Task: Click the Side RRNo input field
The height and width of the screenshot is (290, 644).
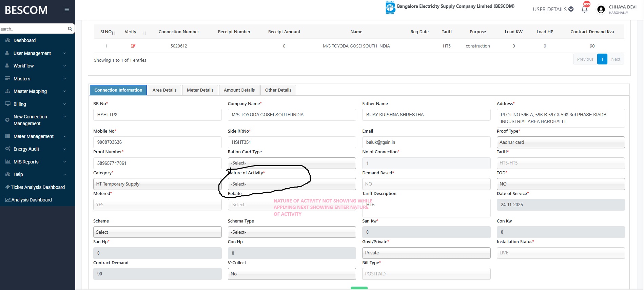Action: [x=292, y=142]
